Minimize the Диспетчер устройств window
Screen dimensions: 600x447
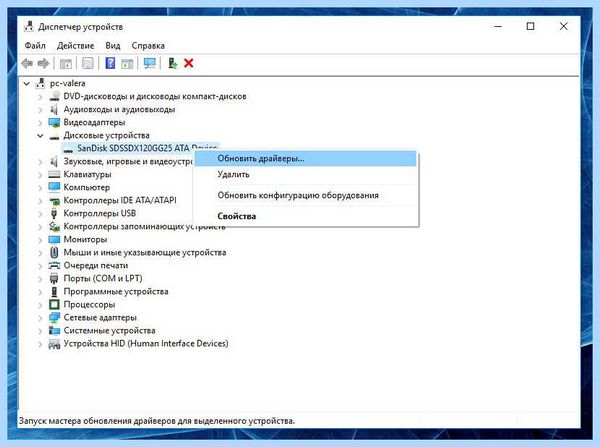(498, 26)
